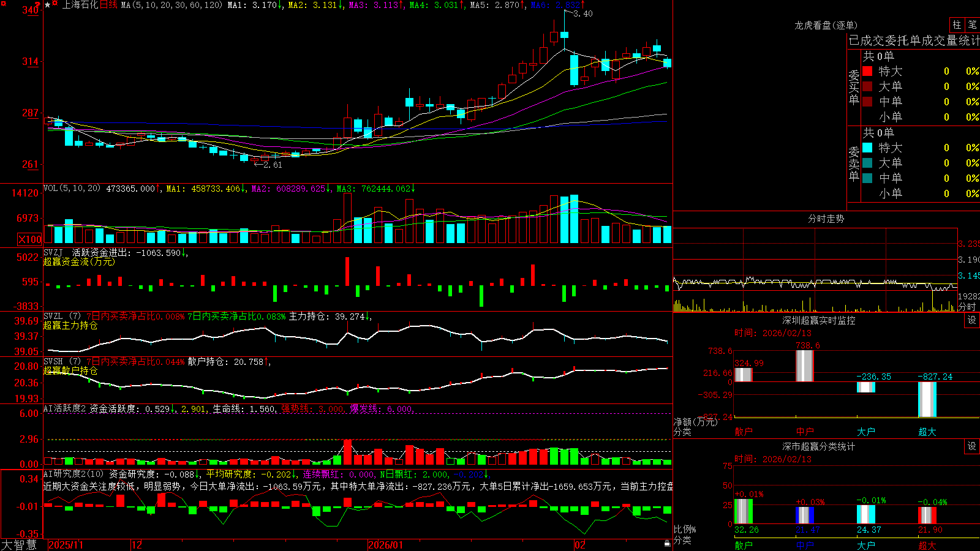
Task: Click the 2.61 low price annotation
Action: point(273,165)
